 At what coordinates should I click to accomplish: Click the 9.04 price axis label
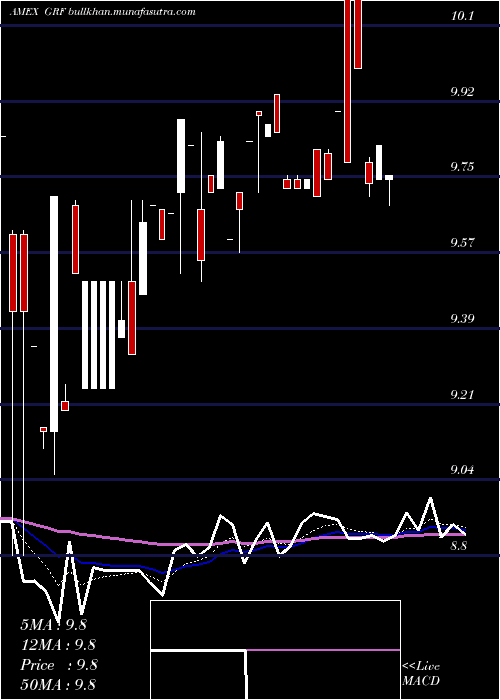[462, 470]
